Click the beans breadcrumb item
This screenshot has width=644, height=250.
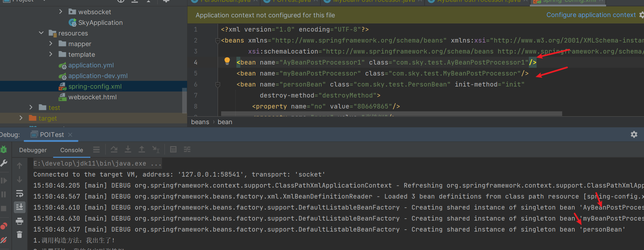point(200,122)
